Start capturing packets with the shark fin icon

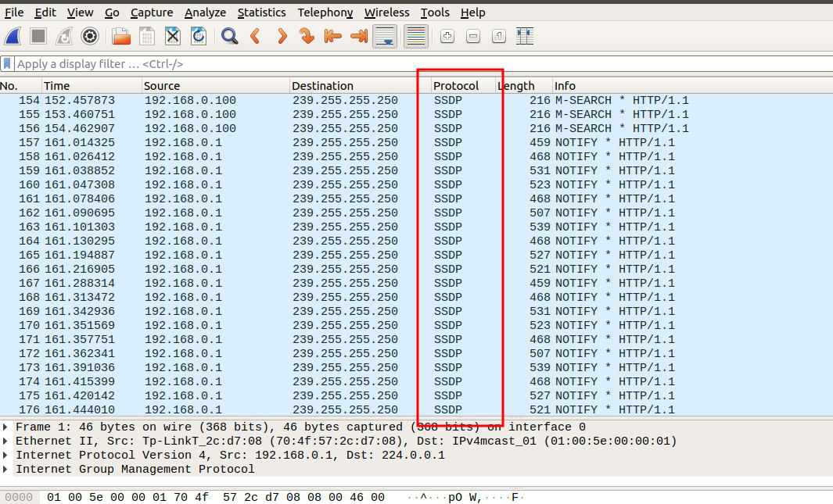tap(13, 36)
